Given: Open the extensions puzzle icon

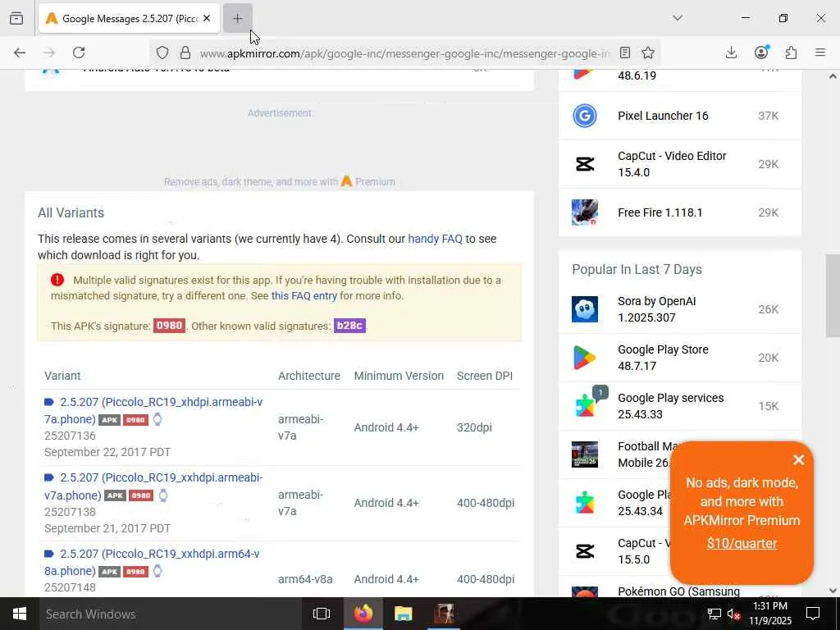Looking at the screenshot, I should point(791,52).
